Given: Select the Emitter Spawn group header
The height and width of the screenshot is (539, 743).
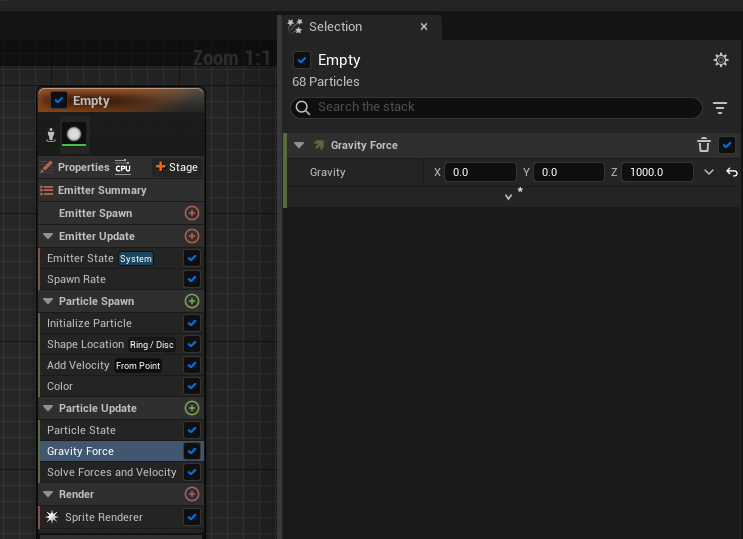Looking at the screenshot, I should [x=121, y=213].
